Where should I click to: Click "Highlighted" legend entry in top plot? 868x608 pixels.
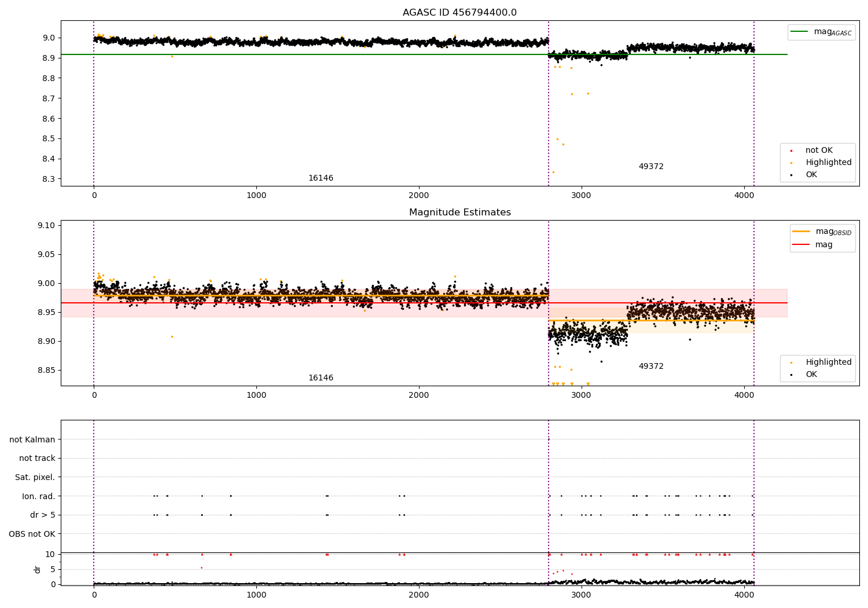click(x=821, y=163)
